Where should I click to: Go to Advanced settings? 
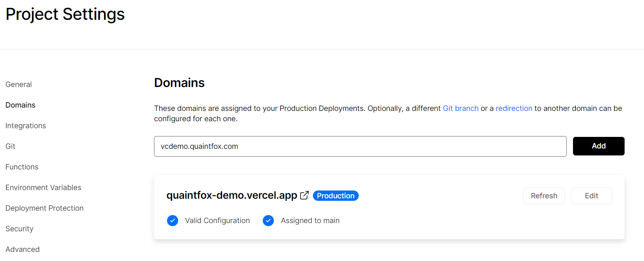tap(23, 249)
